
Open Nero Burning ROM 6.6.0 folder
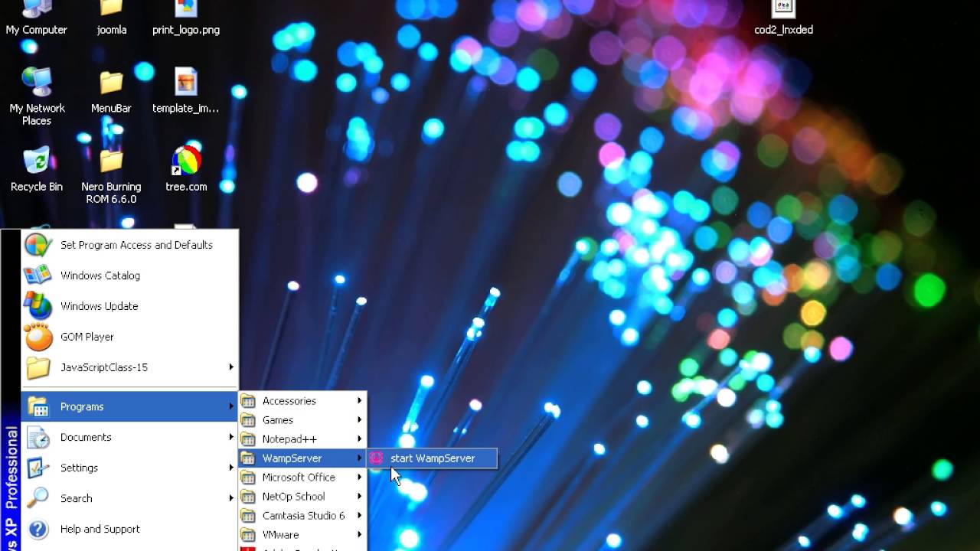(x=111, y=176)
